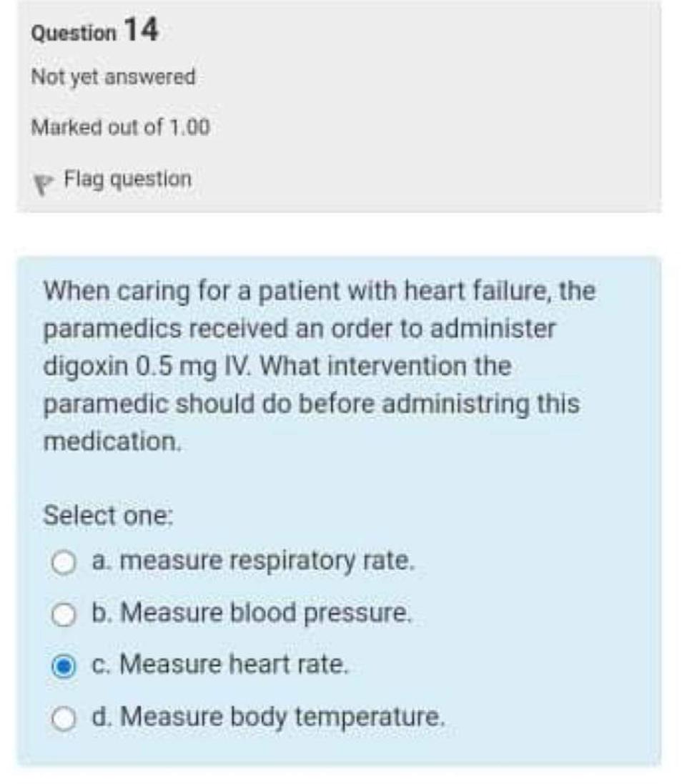Click the grey question information panel
The image size is (687, 784).
pos(429,107)
